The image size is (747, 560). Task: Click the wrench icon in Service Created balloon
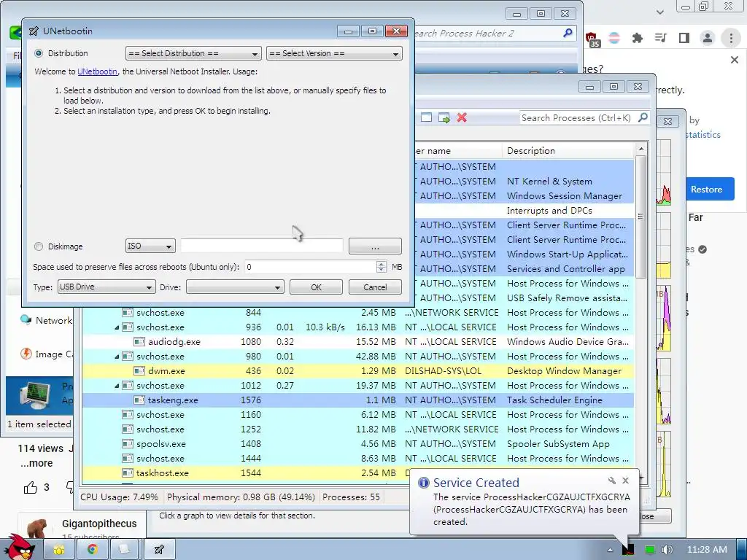click(612, 481)
